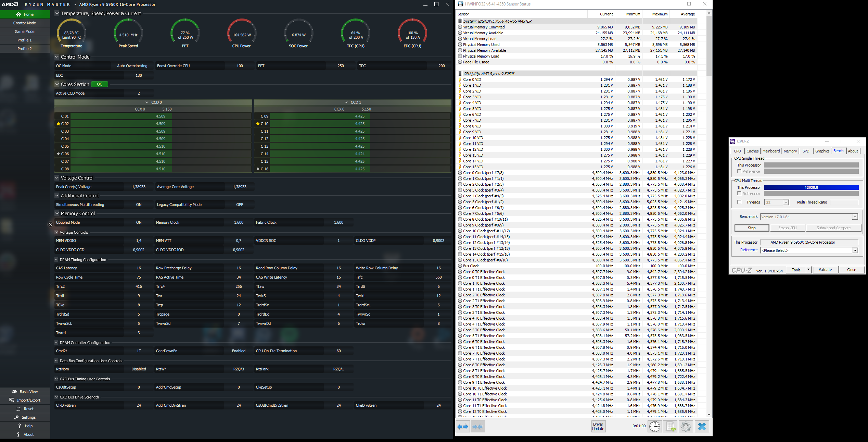Open Import/Export in Ryzen Master

pos(25,400)
